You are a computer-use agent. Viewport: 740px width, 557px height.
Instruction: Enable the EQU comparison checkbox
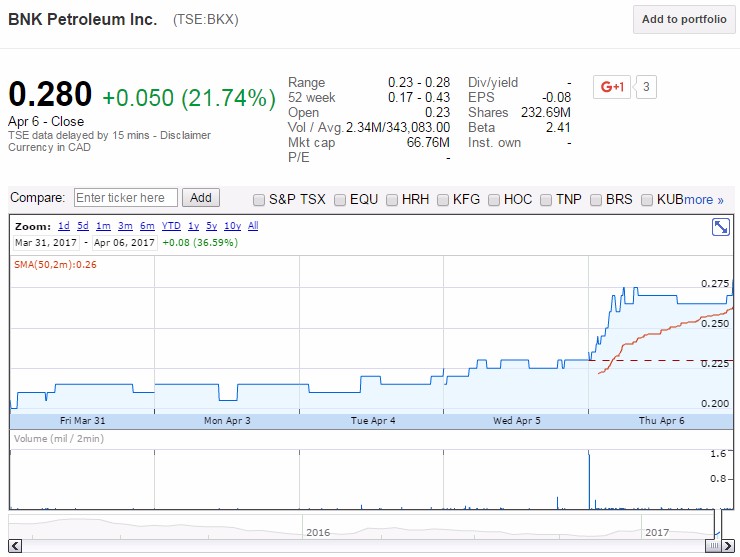point(340,200)
